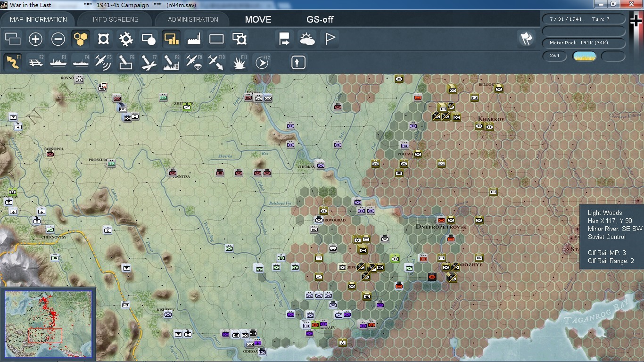Select F10 air transfer mode
This screenshot has height=362, width=644.
pos(216,62)
